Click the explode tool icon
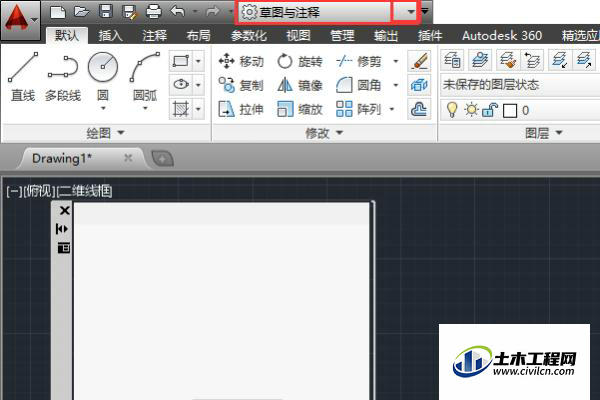Image resolution: width=600 pixels, height=400 pixels. coord(419,85)
